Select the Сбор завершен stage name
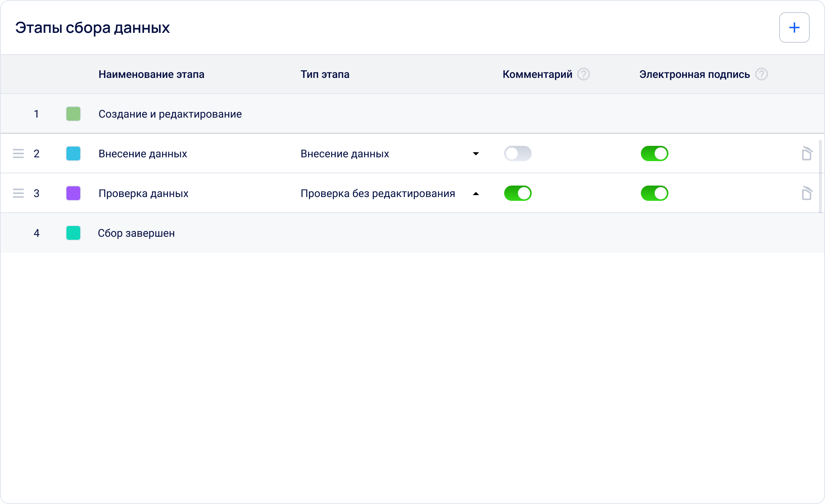The image size is (825, 504). click(136, 233)
